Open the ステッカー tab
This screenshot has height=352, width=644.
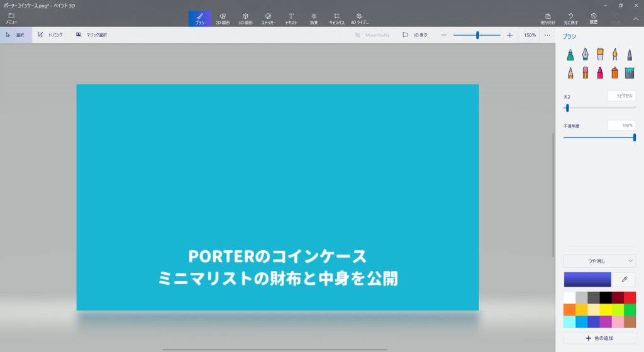pyautogui.click(x=268, y=19)
